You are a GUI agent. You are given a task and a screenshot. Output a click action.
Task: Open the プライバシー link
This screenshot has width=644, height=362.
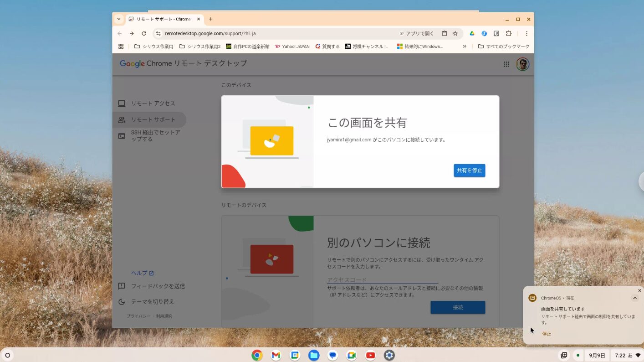click(x=138, y=316)
